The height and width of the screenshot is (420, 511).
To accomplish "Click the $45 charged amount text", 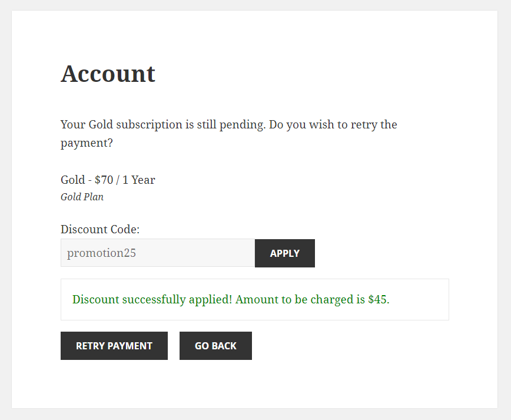I will coord(376,299).
